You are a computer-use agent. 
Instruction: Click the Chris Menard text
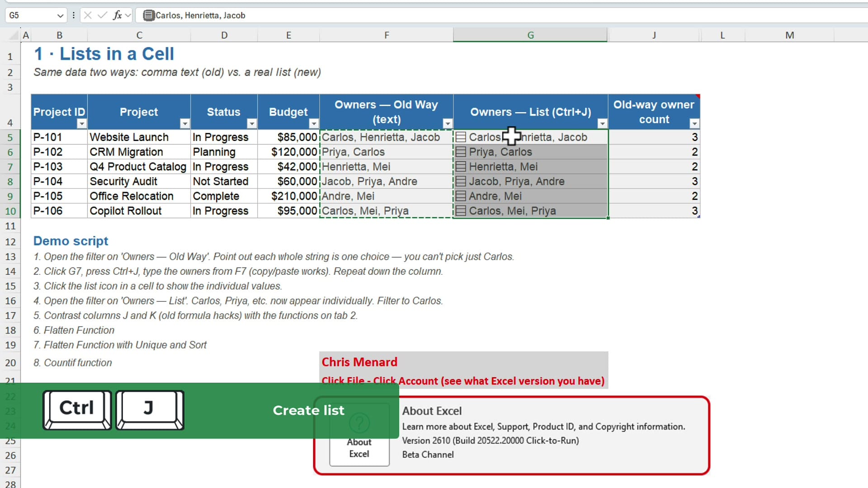tap(359, 362)
